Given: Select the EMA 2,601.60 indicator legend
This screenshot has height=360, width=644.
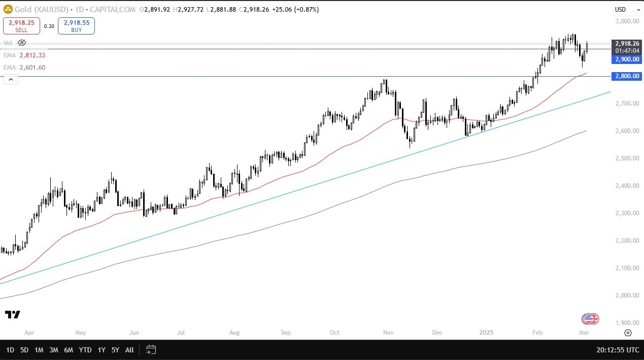Looking at the screenshot, I should [x=24, y=68].
